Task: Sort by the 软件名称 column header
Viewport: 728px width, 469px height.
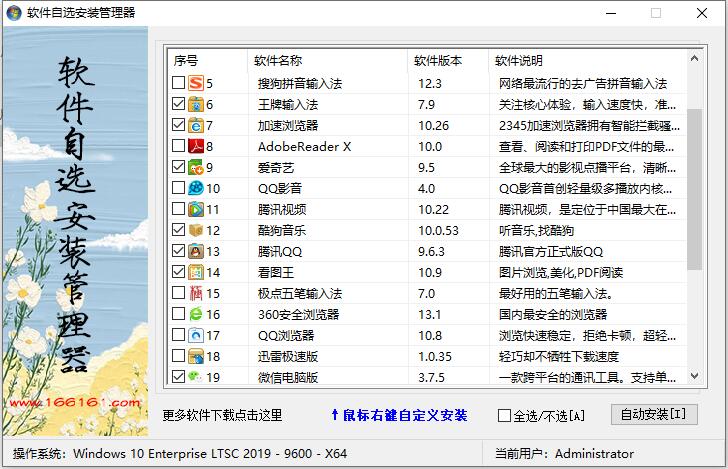Action: [x=328, y=60]
